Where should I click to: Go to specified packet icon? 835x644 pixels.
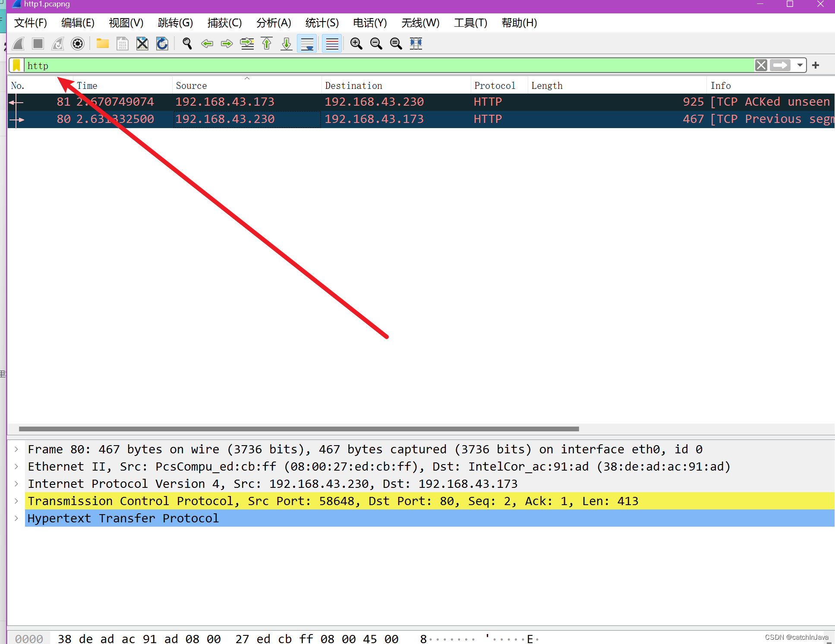(247, 44)
